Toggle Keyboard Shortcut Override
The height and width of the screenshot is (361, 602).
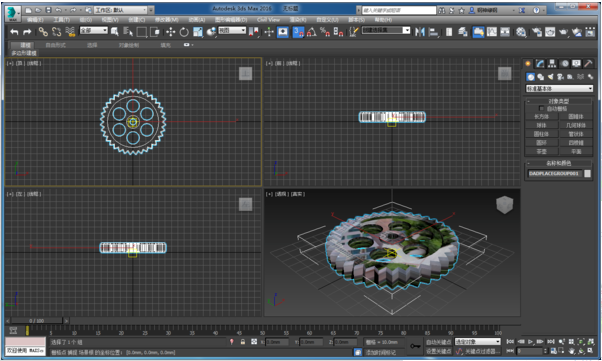click(x=283, y=32)
